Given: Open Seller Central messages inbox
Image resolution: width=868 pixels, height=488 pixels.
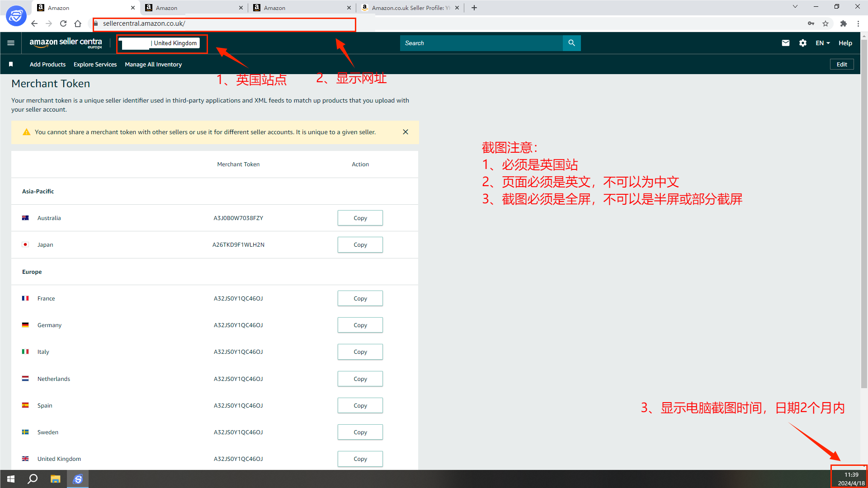Looking at the screenshot, I should (x=785, y=43).
